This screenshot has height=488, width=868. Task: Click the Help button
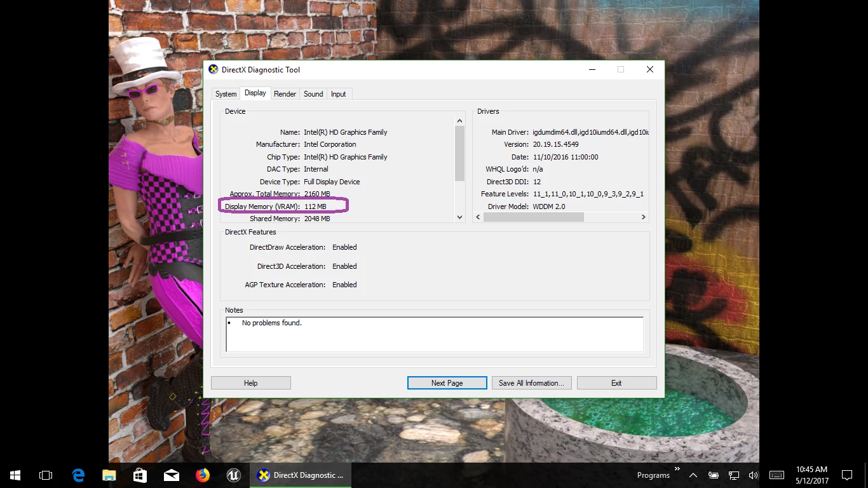(x=251, y=383)
